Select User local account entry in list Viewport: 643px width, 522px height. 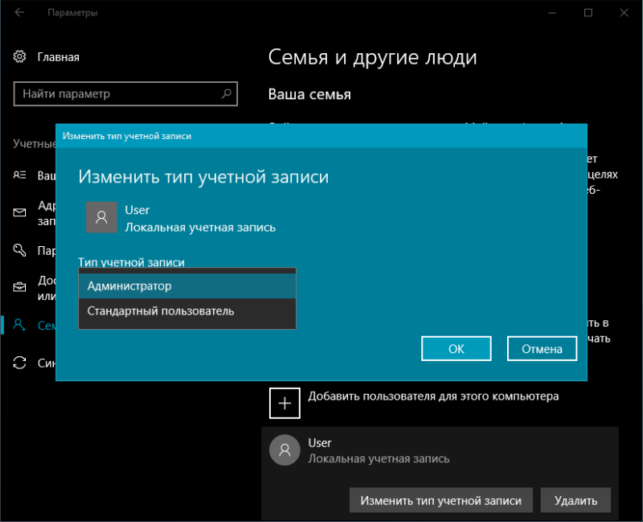440,450
